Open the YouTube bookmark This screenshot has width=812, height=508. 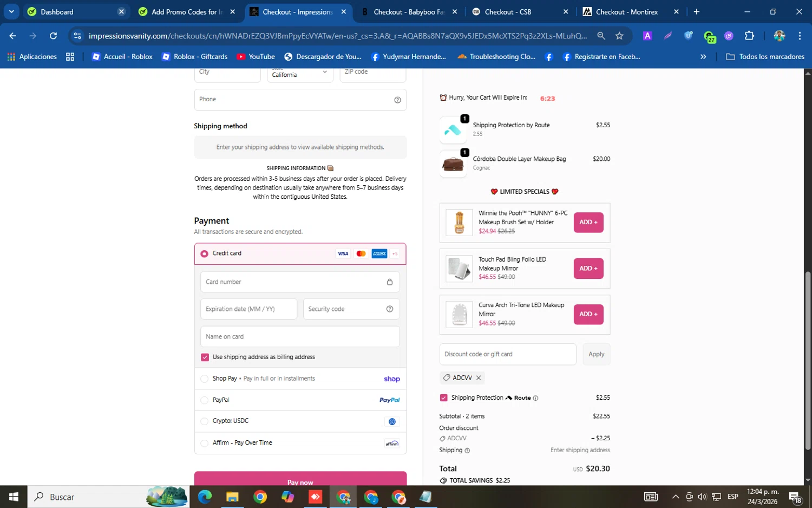[256, 57]
